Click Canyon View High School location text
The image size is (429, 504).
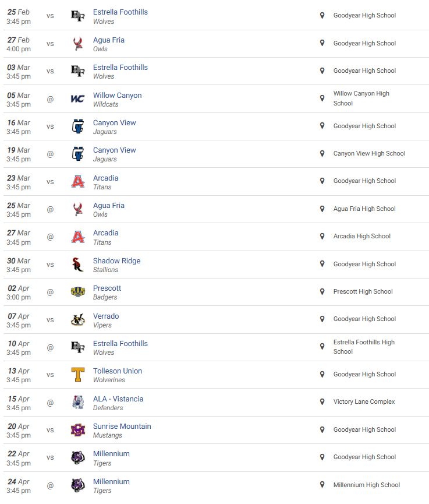pos(369,154)
